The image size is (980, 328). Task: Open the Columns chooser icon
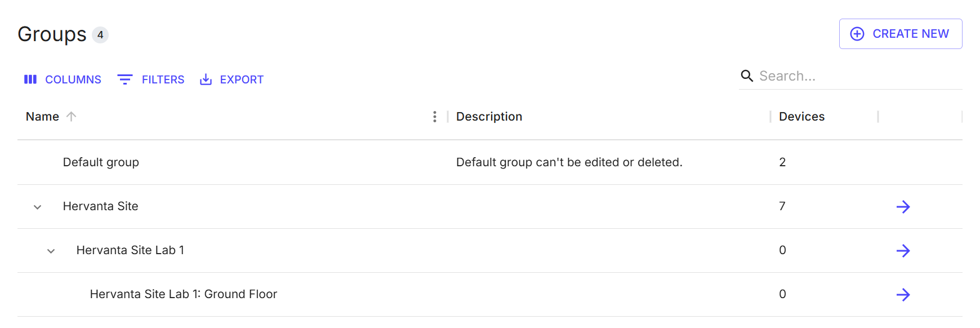(x=30, y=79)
